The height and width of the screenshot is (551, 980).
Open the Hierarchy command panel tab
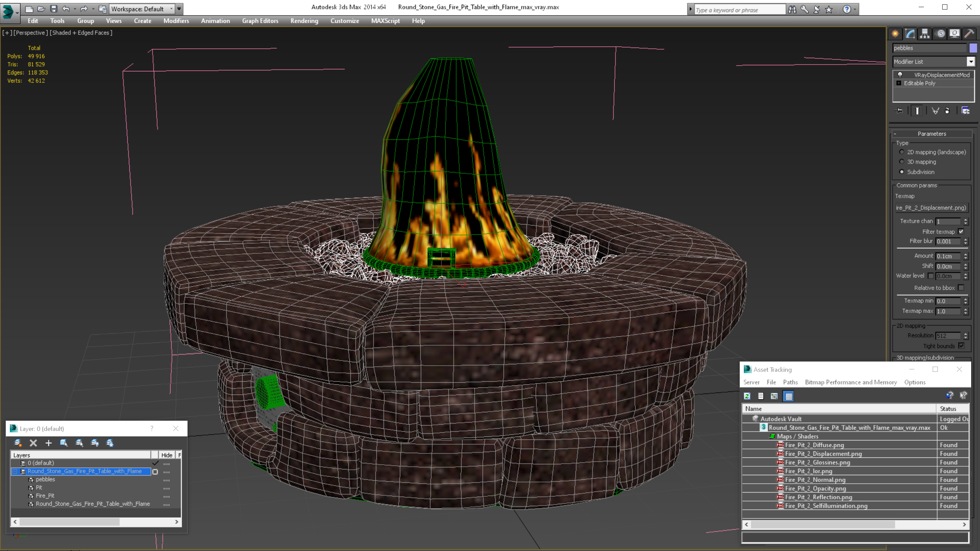coord(925,33)
